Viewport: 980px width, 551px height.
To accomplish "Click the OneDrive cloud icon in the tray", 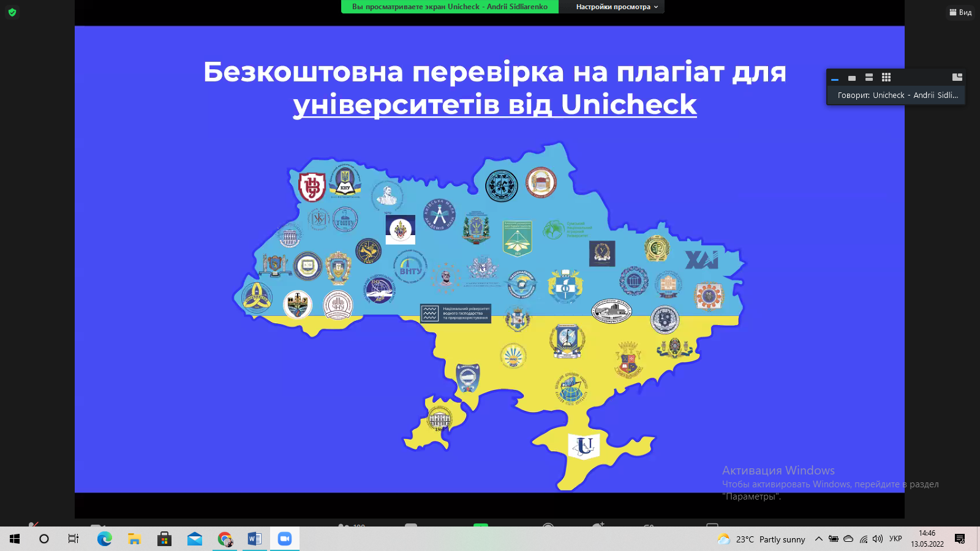I will tap(848, 539).
